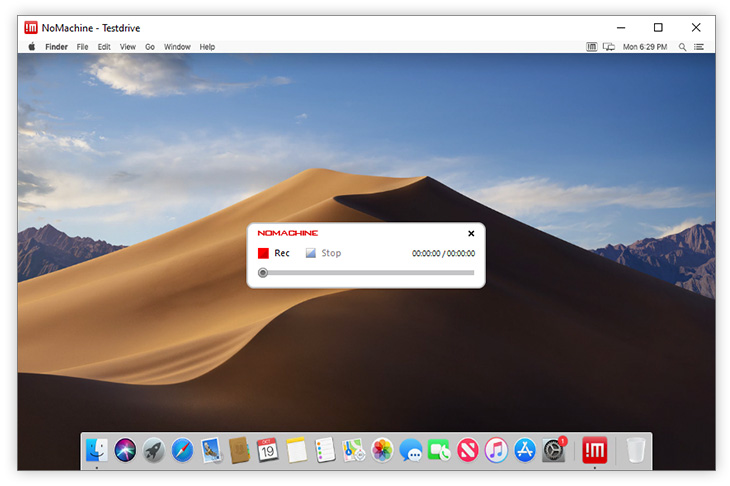The image size is (730, 486).
Task: Open Calendar app in the dock
Action: pos(267,450)
